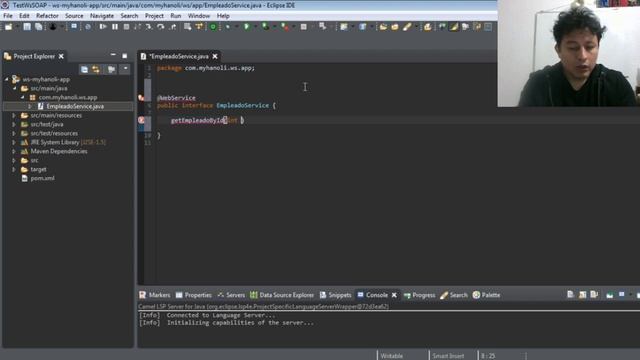640x360 pixels.
Task: Open the Run launch dropdown arrow
Action: [x=256, y=27]
